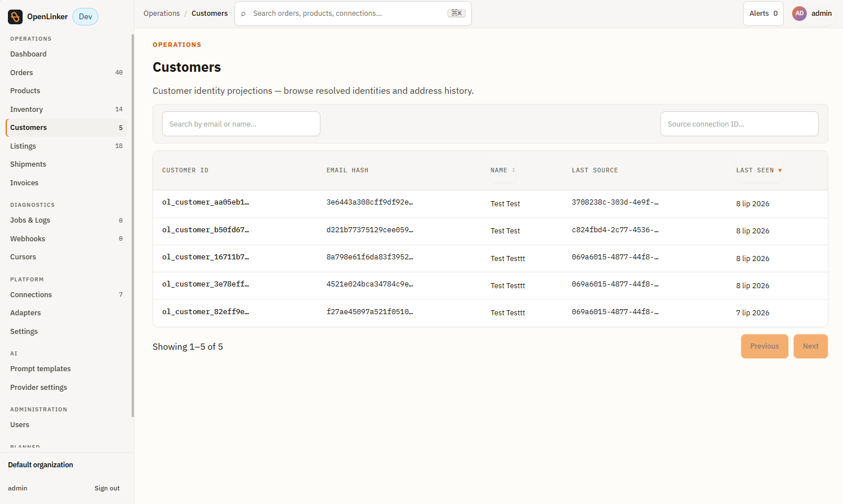Viewport: 843px width, 504px height.
Task: Click the 7 lip 2026 date cell
Action: click(753, 313)
